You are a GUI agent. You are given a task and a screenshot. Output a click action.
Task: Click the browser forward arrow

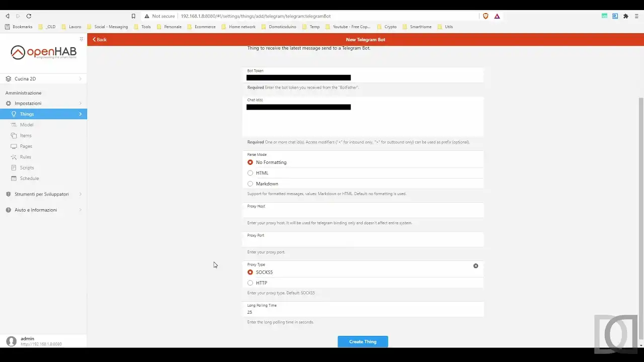click(18, 16)
